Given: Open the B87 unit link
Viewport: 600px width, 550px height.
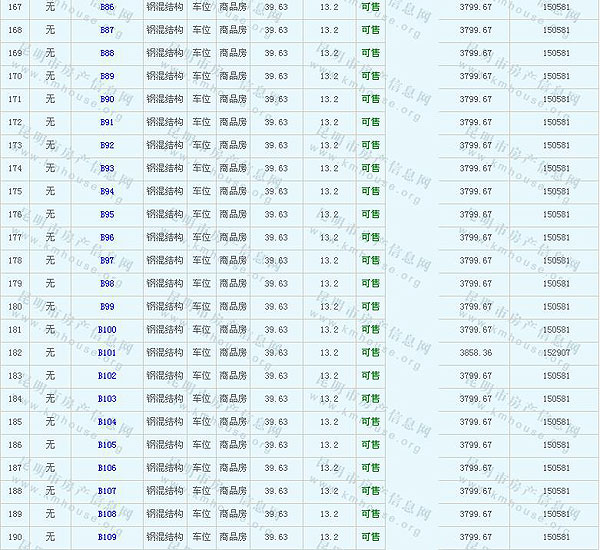Looking at the screenshot, I should [107, 30].
